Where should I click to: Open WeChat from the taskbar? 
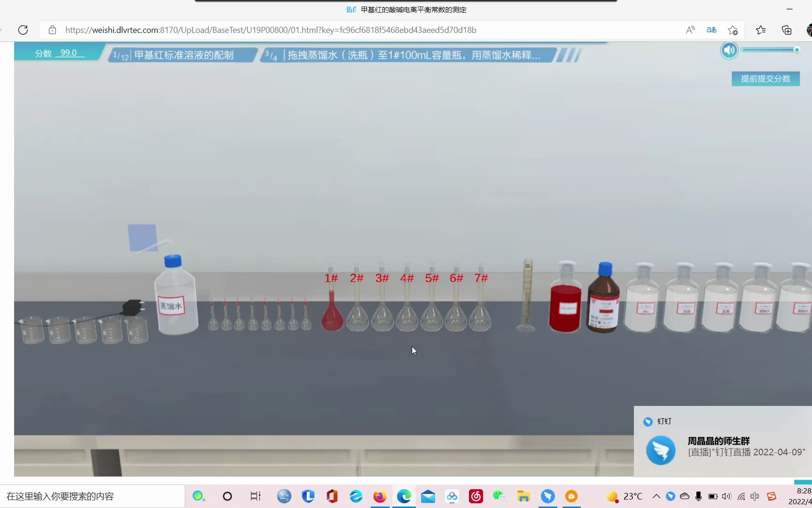[499, 496]
